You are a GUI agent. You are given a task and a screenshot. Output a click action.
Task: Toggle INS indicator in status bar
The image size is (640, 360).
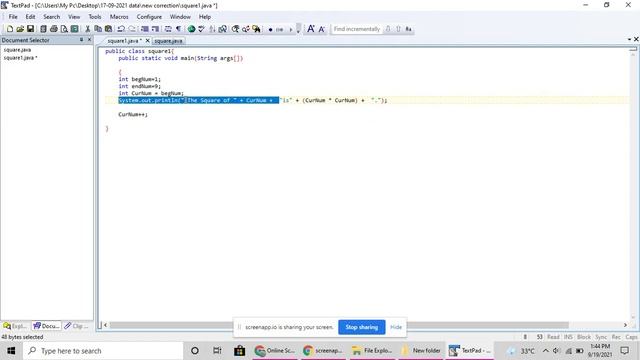[x=568, y=337]
